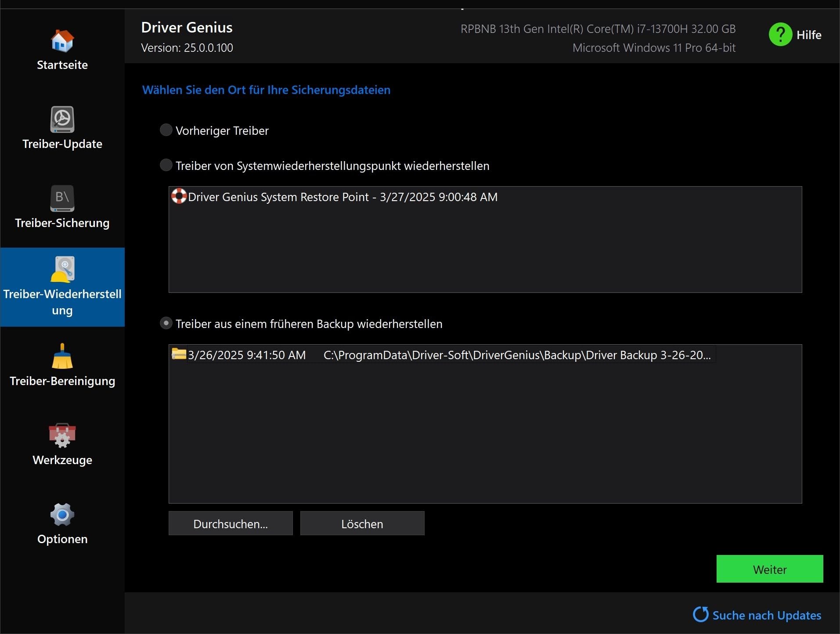
Task: Open the Werkzeuge toolbox icon
Action: pyautogui.click(x=62, y=436)
